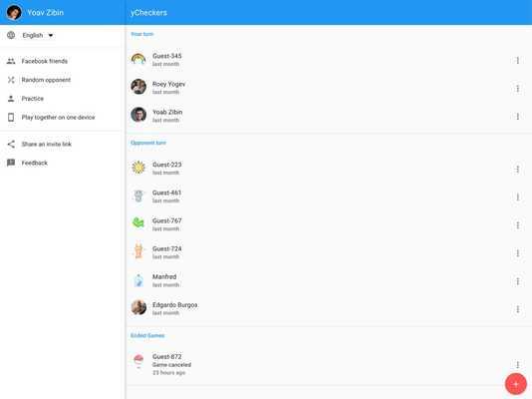
Task: Click Guest-724 avatar icon
Action: pos(138,251)
